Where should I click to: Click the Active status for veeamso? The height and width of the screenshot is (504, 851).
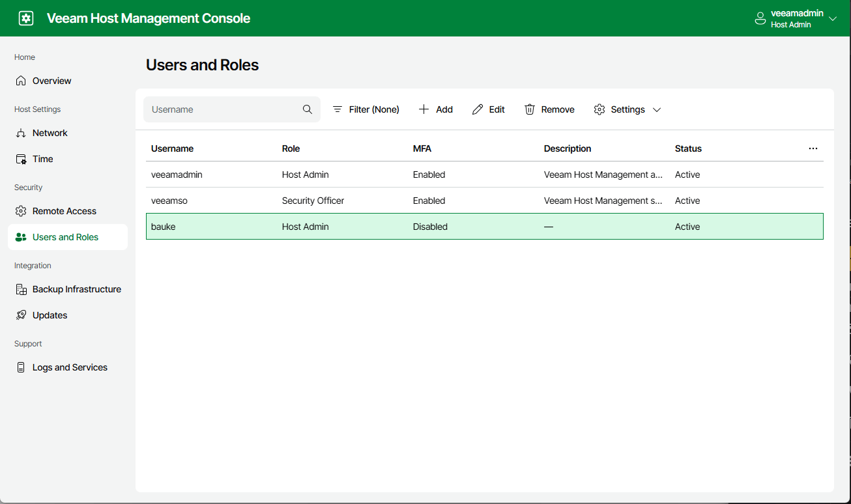coord(687,201)
